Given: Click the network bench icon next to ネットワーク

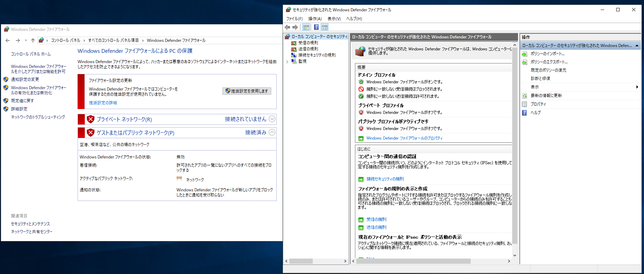Looking at the screenshot, I should click(x=179, y=179).
